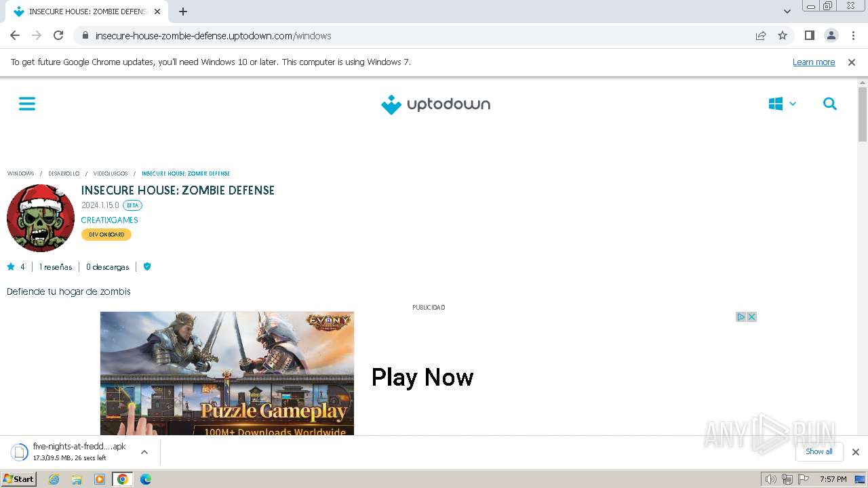Close the Insecure House tab
Image resolution: width=868 pixels, height=488 pixels.
157,12
